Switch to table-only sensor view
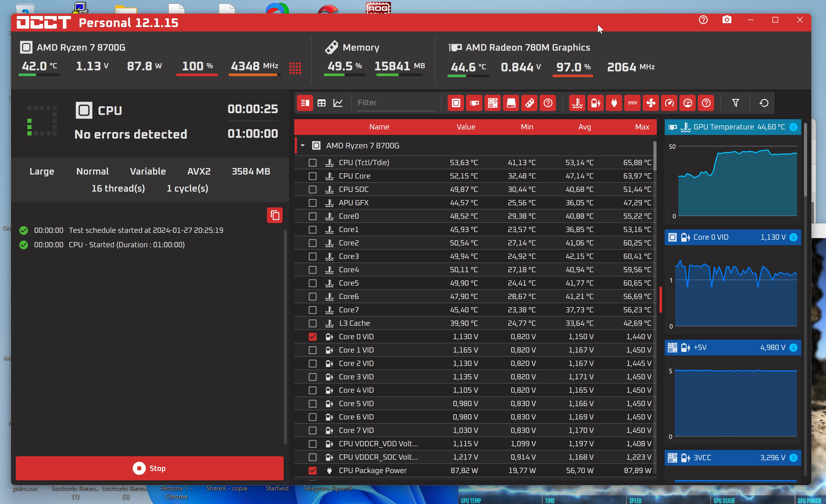The image size is (826, 504). (322, 103)
